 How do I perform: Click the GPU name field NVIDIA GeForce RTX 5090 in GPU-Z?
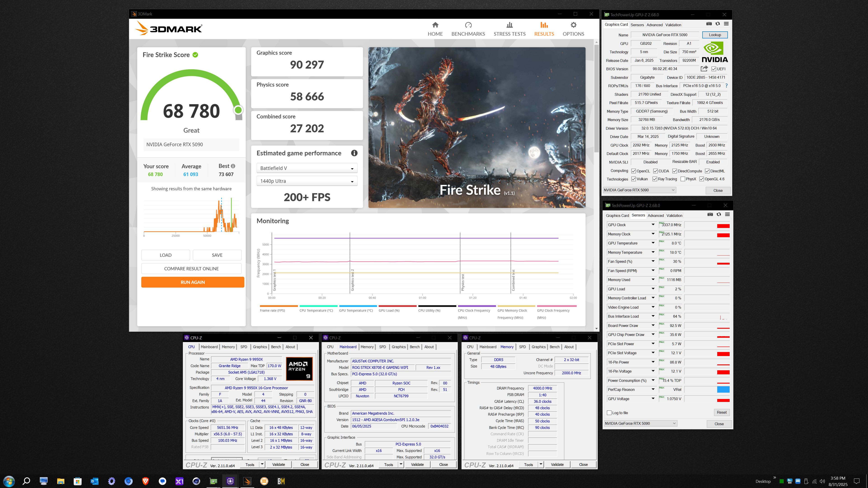click(x=665, y=35)
